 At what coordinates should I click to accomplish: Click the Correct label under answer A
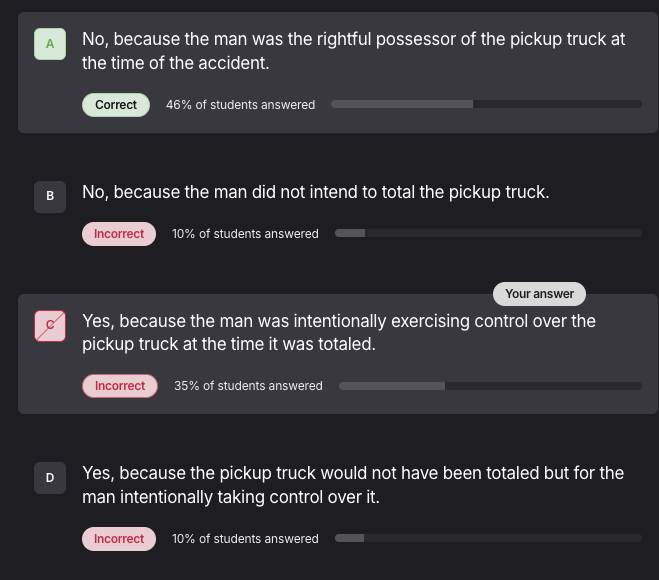[x=116, y=105]
